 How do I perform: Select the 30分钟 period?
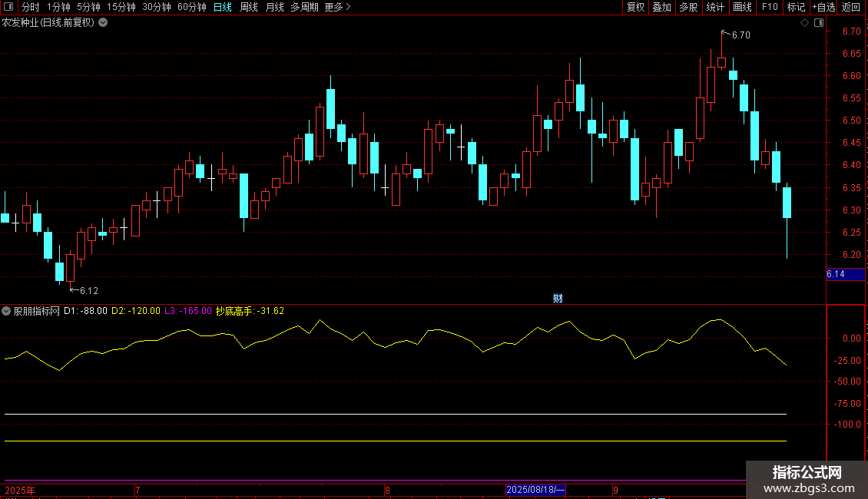click(x=157, y=7)
